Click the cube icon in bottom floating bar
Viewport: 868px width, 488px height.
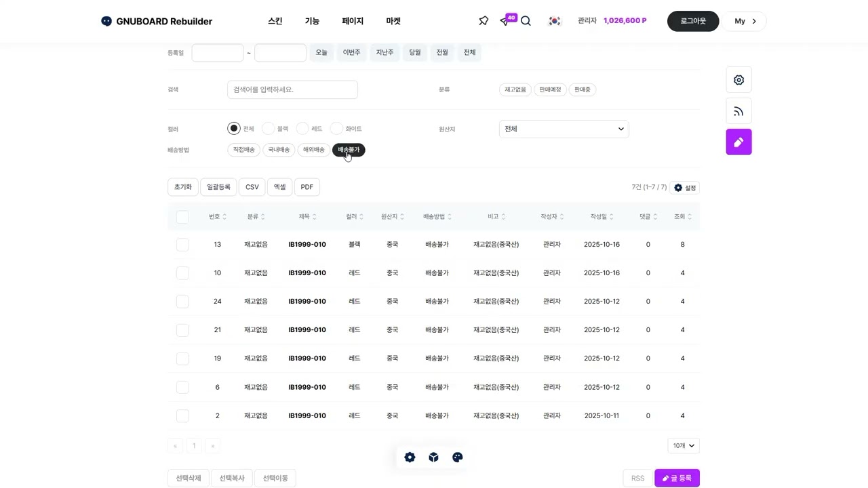click(x=433, y=457)
